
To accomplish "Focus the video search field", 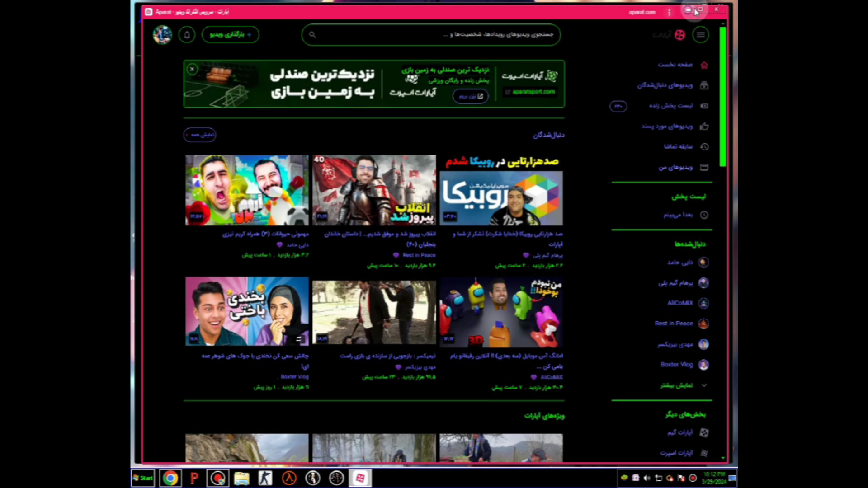I will pos(431,35).
